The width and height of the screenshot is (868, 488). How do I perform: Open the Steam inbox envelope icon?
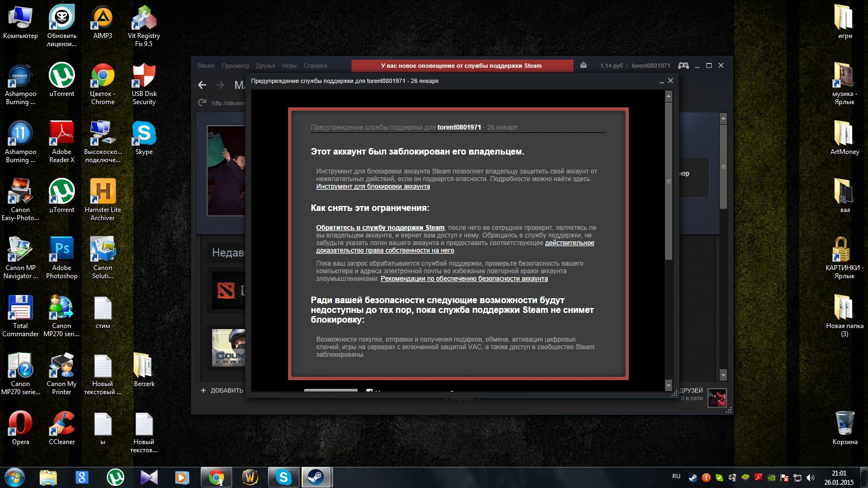[583, 65]
